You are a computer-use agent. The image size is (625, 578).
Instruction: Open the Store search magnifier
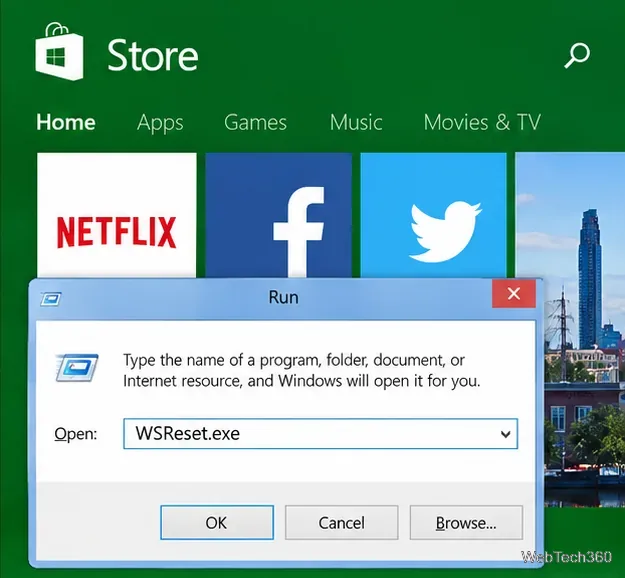tap(577, 55)
